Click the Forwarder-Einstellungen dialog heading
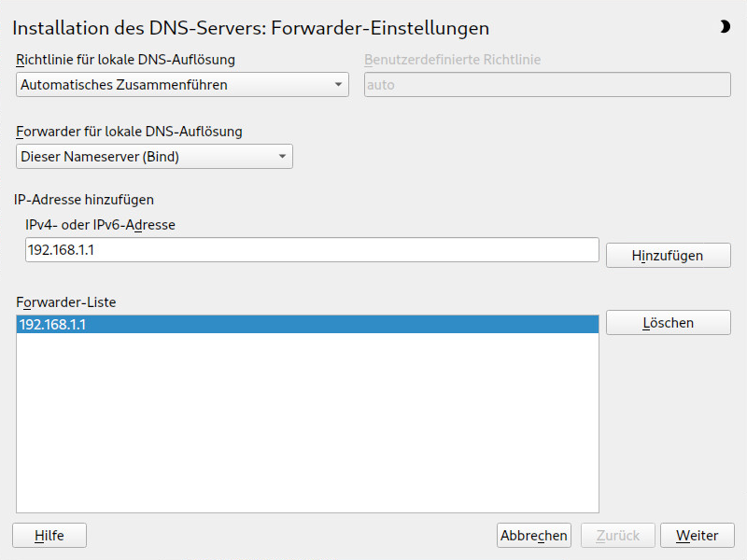747x560 pixels. (x=250, y=28)
